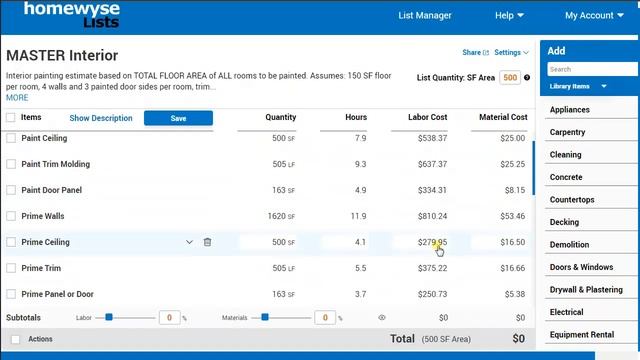Open the Equipment Rental category
Image resolution: width=640 pixels, height=360 pixels.
point(582,335)
